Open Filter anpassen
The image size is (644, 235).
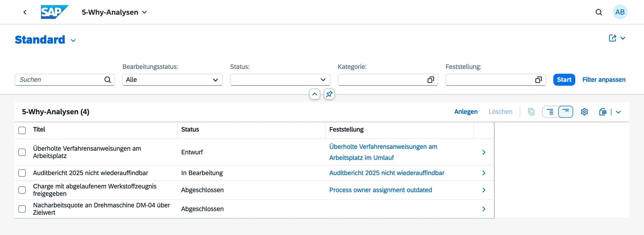604,80
